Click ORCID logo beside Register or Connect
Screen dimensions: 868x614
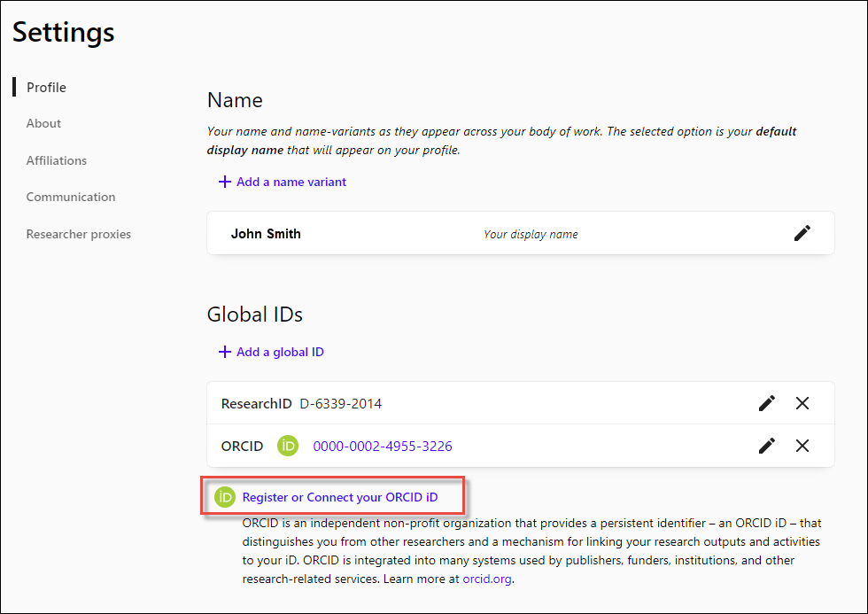[226, 497]
